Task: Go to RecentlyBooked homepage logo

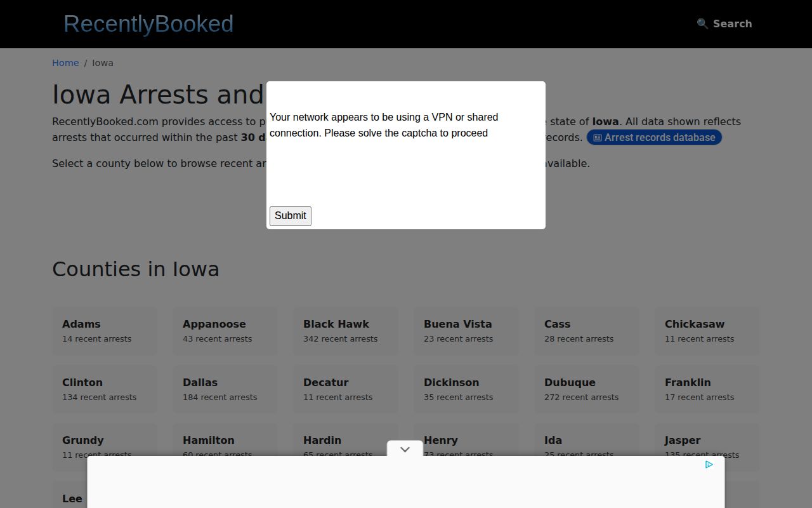Action: tap(148, 23)
